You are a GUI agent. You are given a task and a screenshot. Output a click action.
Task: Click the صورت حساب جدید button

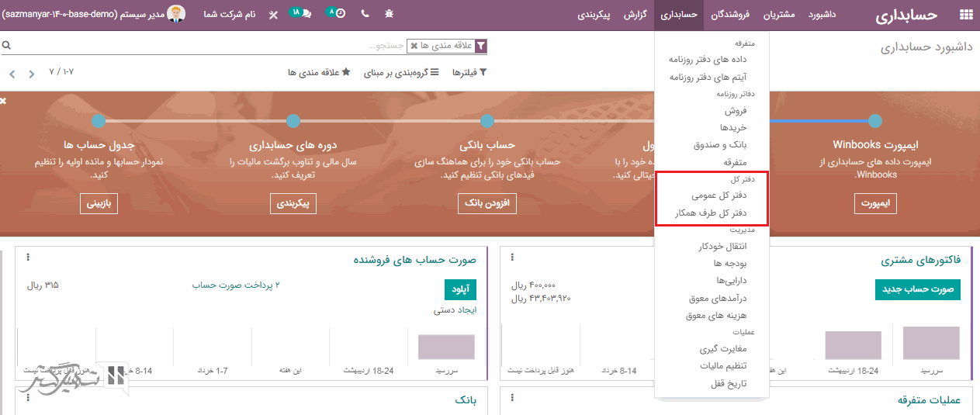tap(918, 289)
